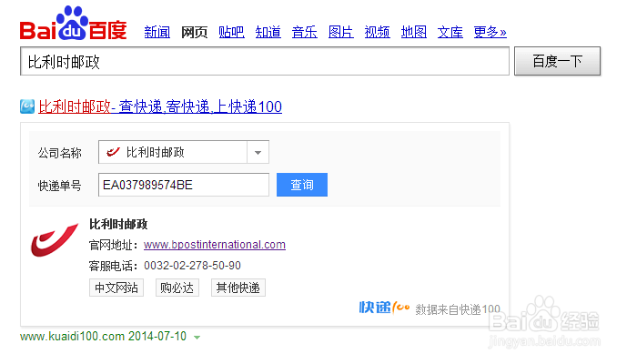Open the company name dropdown arrow

coord(258,152)
